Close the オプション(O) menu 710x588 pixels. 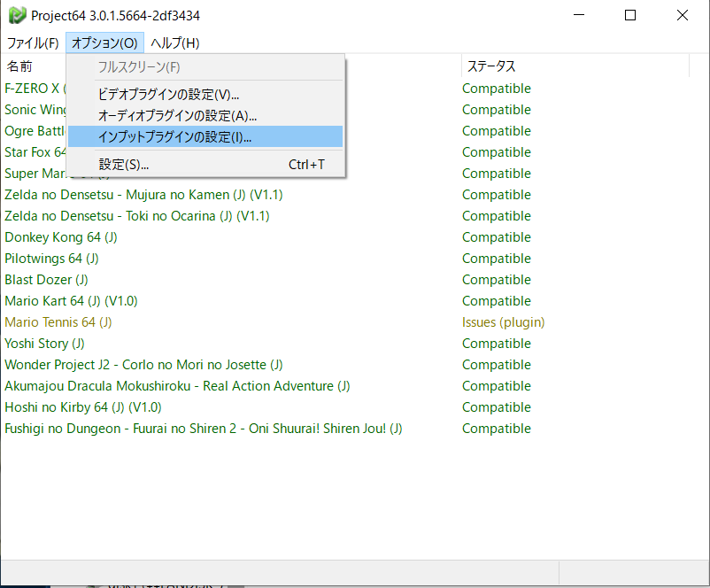point(104,43)
